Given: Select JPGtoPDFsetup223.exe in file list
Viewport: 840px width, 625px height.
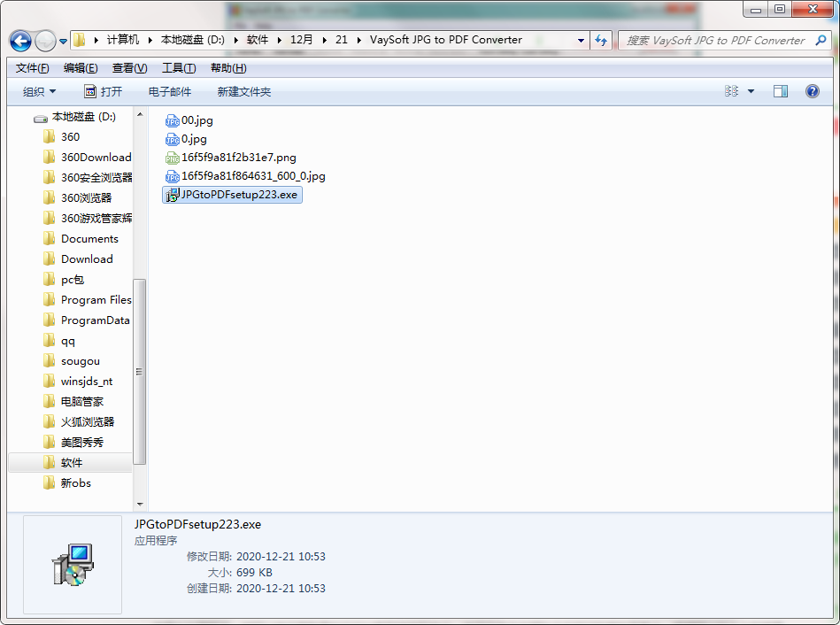Looking at the screenshot, I should (x=232, y=195).
